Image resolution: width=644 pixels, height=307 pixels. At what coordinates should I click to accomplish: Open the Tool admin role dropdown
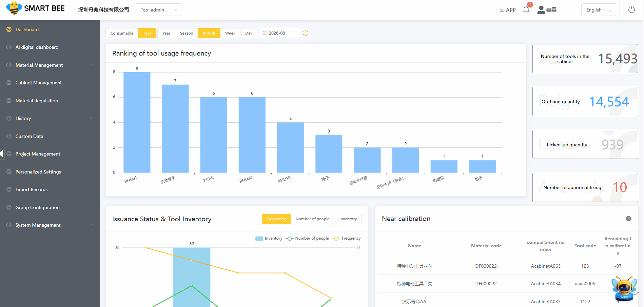[x=158, y=10]
